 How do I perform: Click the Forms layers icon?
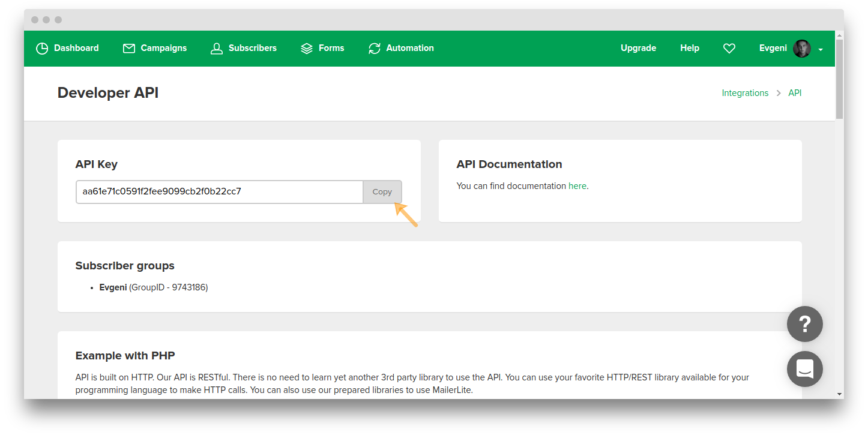(x=306, y=48)
